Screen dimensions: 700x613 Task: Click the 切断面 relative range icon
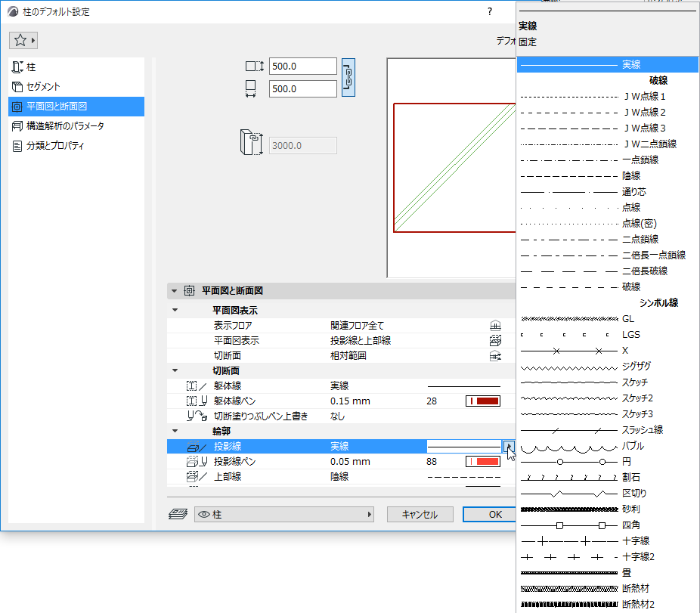[x=496, y=356]
